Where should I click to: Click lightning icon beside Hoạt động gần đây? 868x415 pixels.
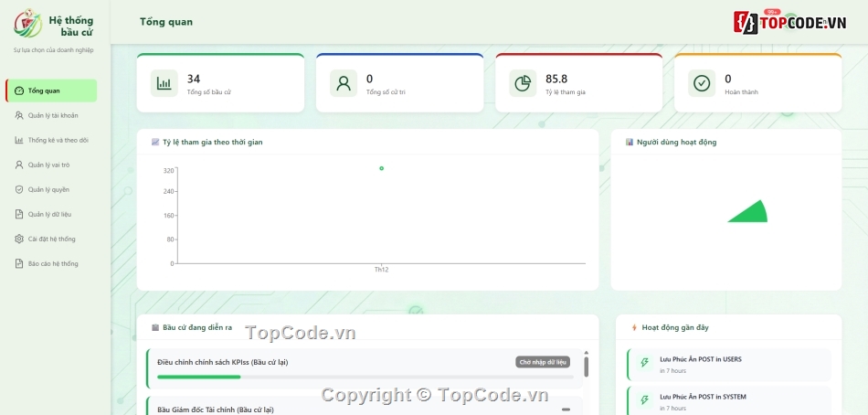[634, 327]
